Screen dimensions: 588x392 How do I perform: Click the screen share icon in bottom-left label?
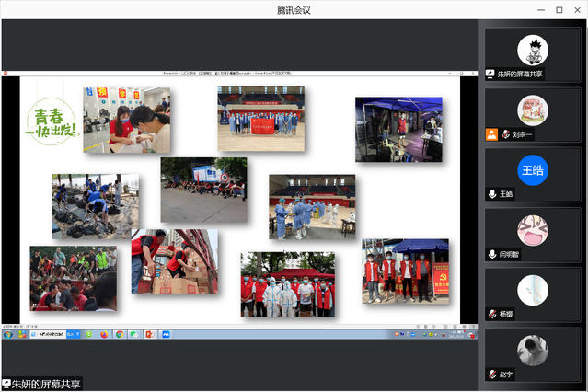(6, 383)
